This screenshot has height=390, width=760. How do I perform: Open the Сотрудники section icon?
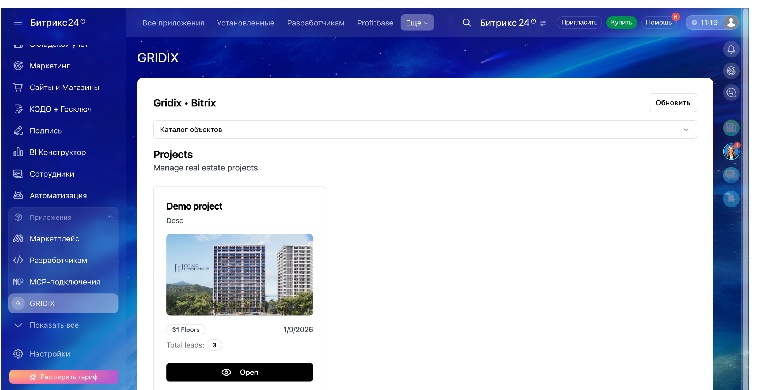coord(18,173)
